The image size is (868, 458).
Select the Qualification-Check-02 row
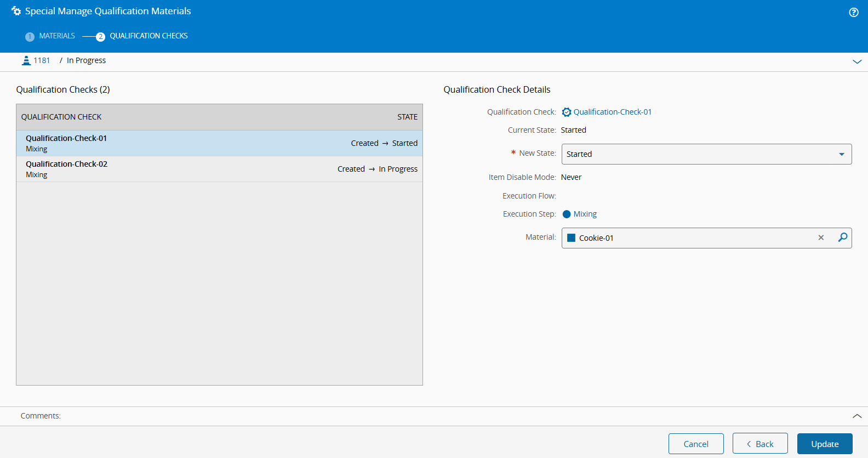[x=219, y=169]
